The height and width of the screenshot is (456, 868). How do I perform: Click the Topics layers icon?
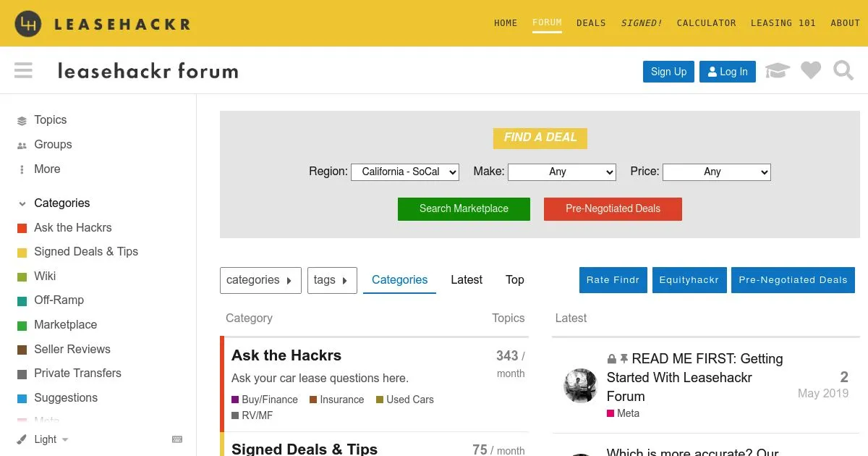pyautogui.click(x=22, y=121)
